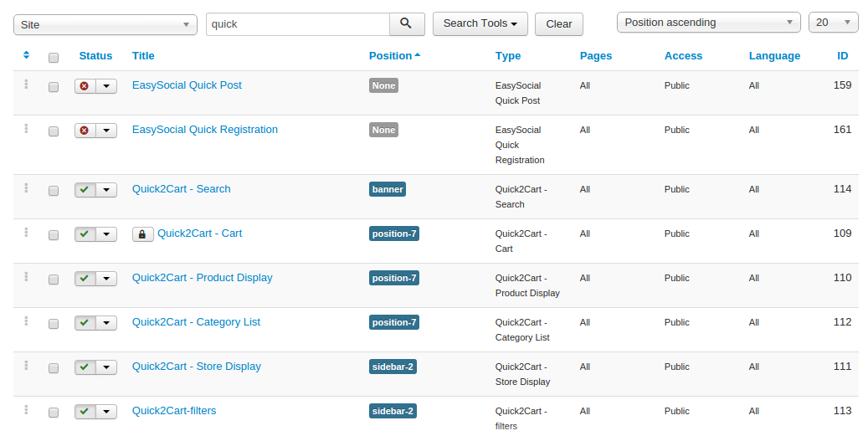Screen dimensions: 868x436
Task: Click the magnifier search button
Action: point(407,23)
